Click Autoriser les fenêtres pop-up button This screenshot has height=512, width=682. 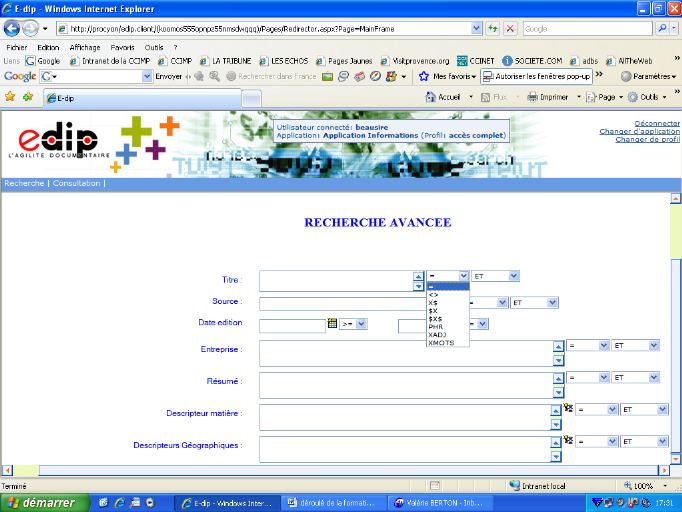click(537, 77)
